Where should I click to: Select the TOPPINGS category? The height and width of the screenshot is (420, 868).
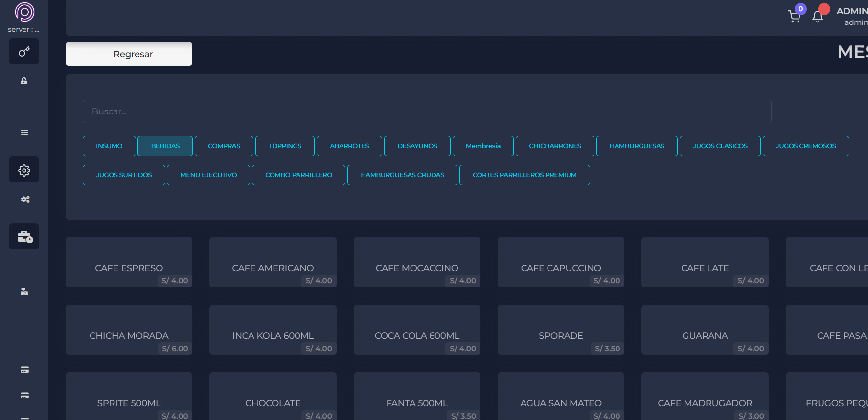(x=285, y=146)
